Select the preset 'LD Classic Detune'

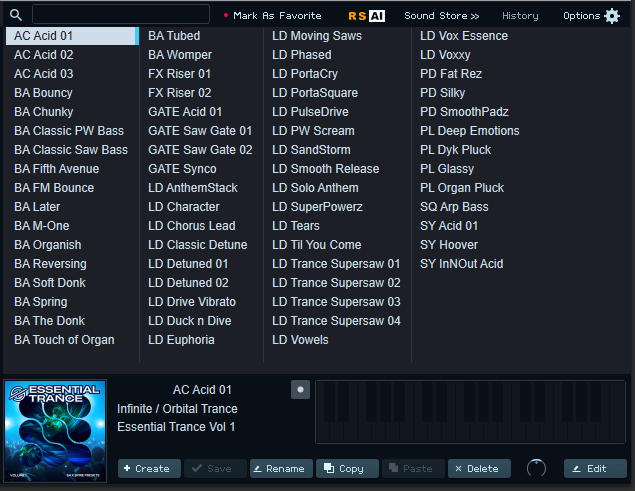click(198, 245)
